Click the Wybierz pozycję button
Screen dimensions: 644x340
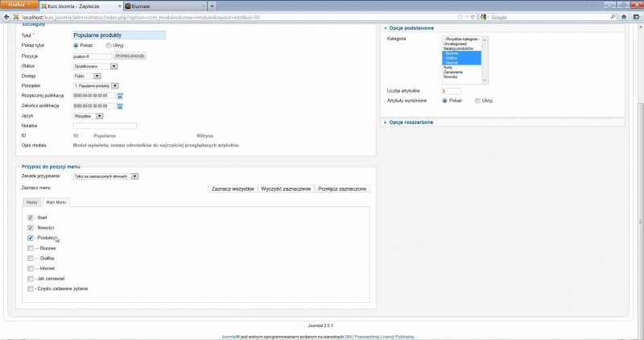128,56
